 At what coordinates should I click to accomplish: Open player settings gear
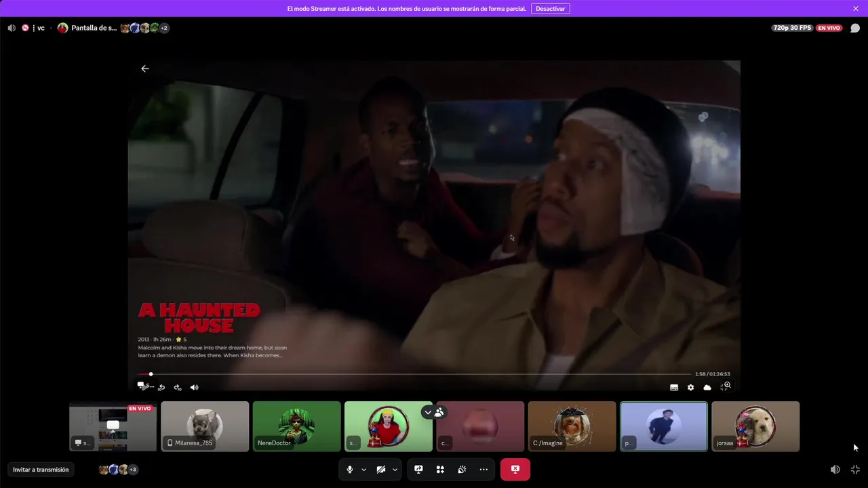(690, 388)
